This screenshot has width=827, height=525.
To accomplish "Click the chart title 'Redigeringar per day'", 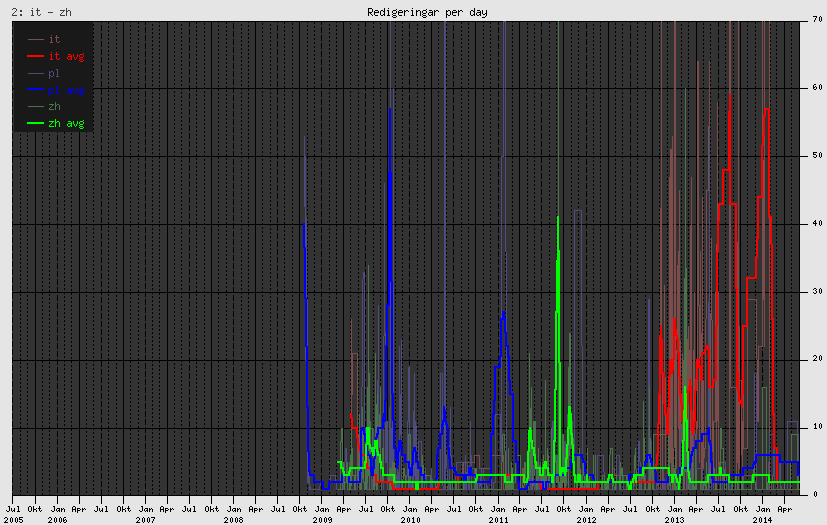I will click(427, 12).
